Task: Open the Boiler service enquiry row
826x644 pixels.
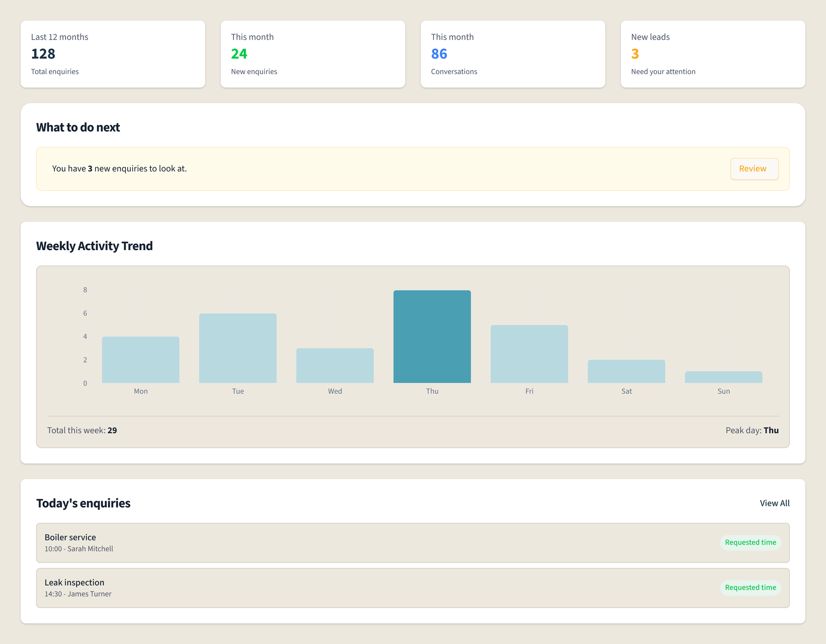Action: tap(413, 542)
